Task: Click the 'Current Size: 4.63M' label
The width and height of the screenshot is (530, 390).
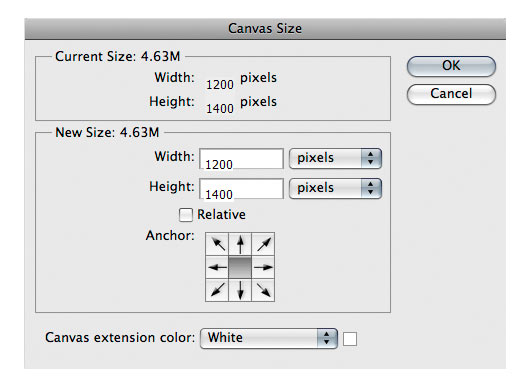Action: coord(118,56)
